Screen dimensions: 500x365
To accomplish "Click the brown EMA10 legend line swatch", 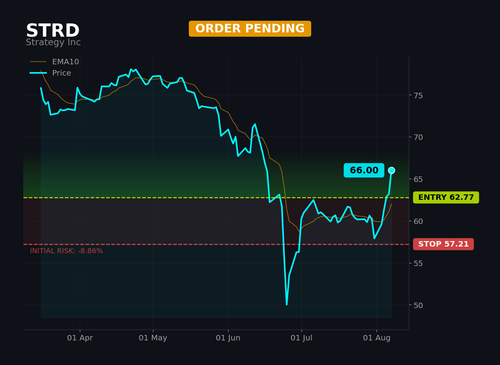I will click(x=38, y=62).
